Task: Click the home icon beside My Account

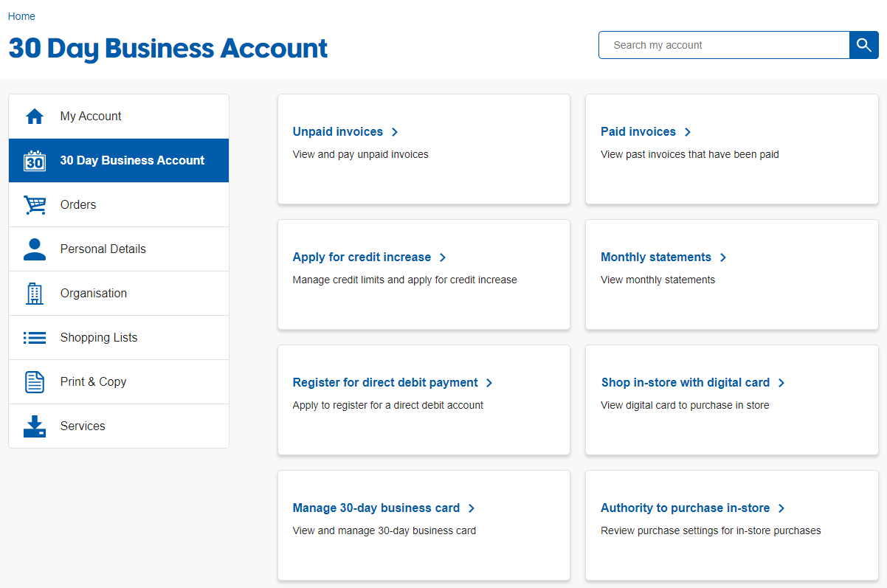Action: point(34,116)
